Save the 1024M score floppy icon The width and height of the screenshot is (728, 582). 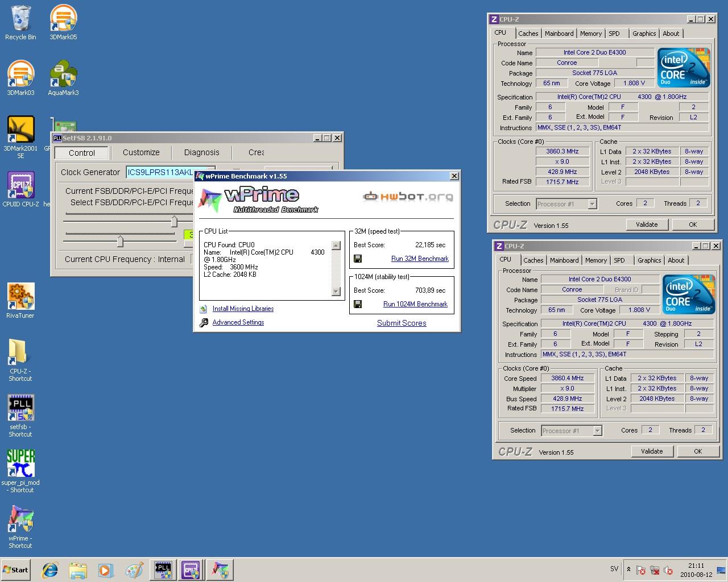[x=358, y=304]
